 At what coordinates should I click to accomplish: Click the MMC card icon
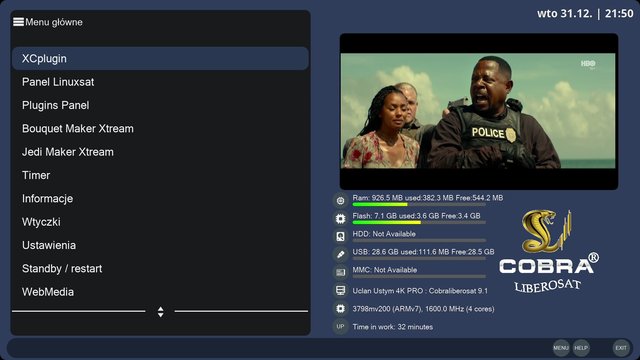[340, 272]
